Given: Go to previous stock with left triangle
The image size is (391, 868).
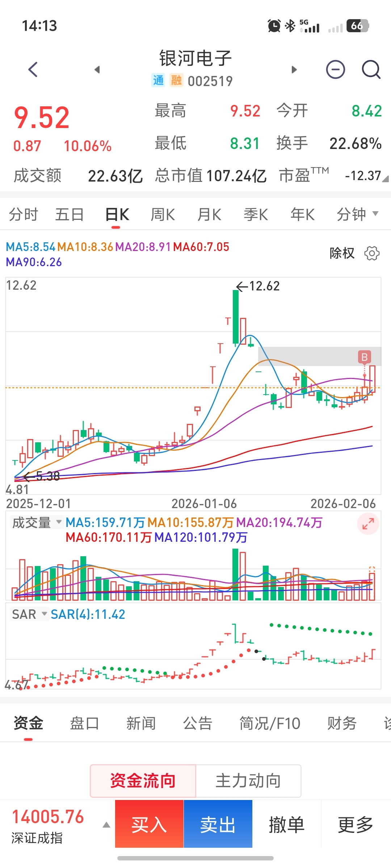Looking at the screenshot, I should (97, 69).
